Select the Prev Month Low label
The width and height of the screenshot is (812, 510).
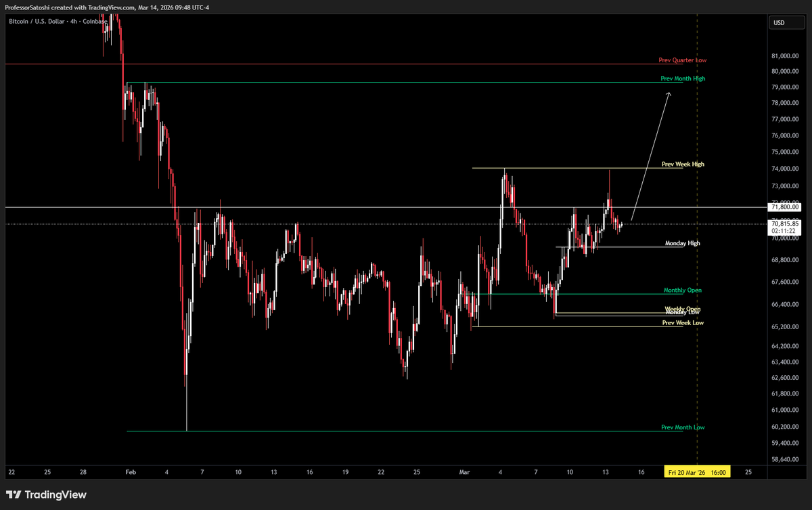coord(683,427)
